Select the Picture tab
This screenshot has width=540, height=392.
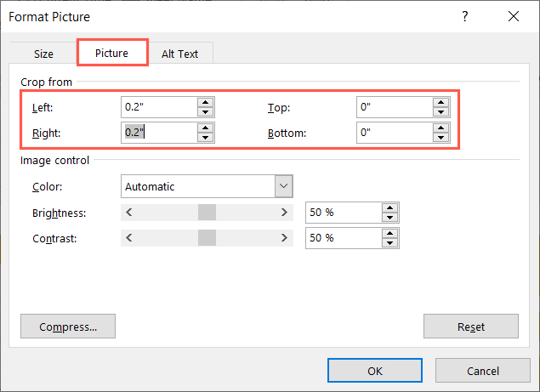click(x=112, y=53)
